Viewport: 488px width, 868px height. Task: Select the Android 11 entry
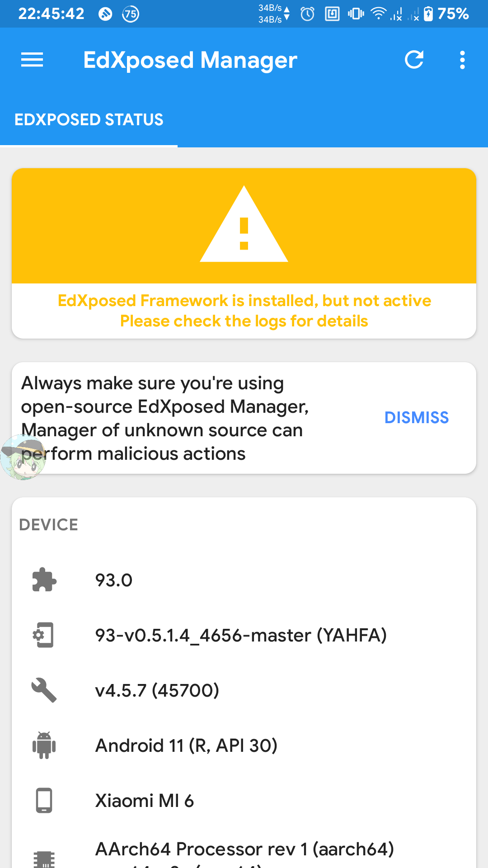click(187, 746)
